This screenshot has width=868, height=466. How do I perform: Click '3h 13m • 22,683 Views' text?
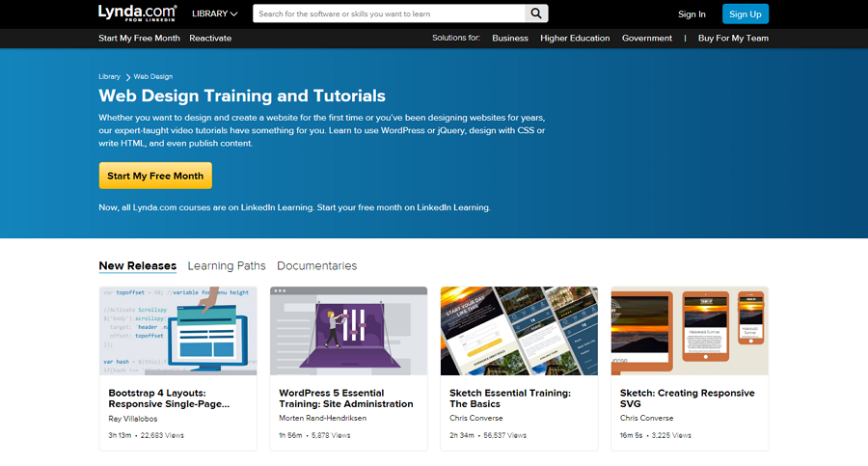[147, 435]
